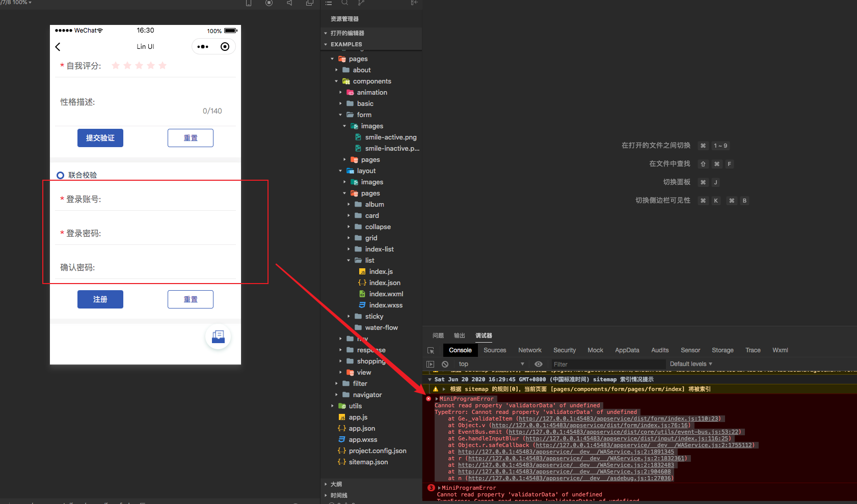Open the Default levels dropdown
Screen dimensions: 857x504
(x=690, y=363)
